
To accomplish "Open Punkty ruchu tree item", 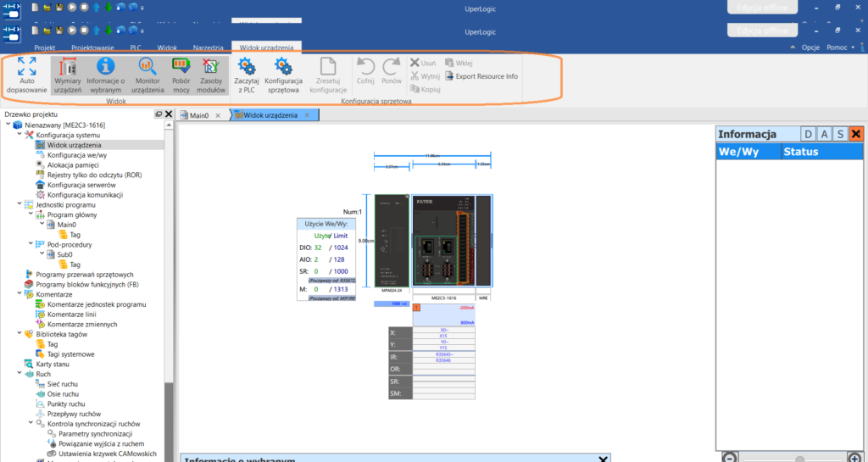I will tap(66, 404).
